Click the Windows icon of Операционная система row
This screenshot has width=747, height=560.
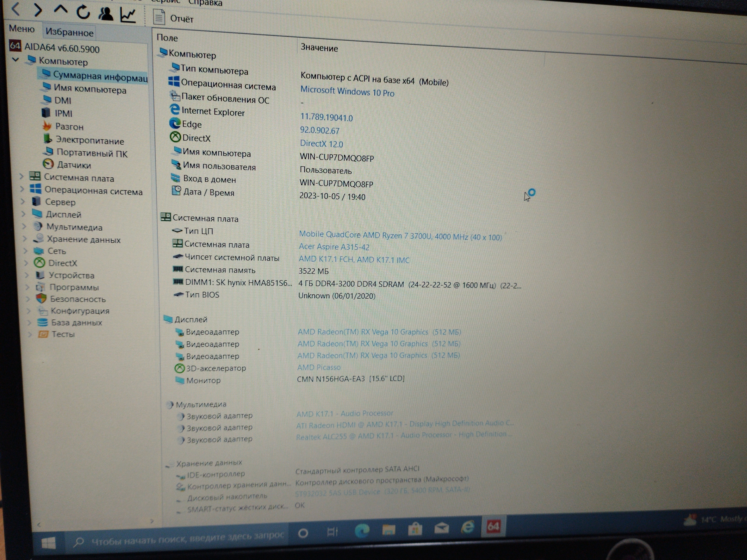coord(174,82)
